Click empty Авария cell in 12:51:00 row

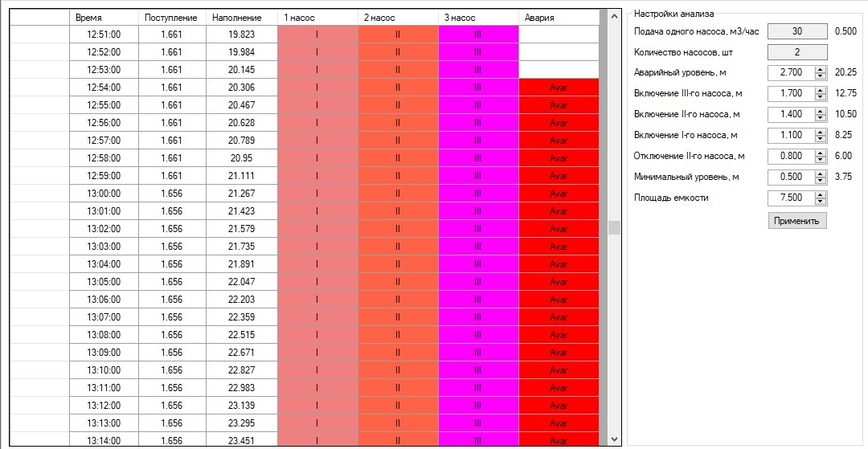click(559, 35)
